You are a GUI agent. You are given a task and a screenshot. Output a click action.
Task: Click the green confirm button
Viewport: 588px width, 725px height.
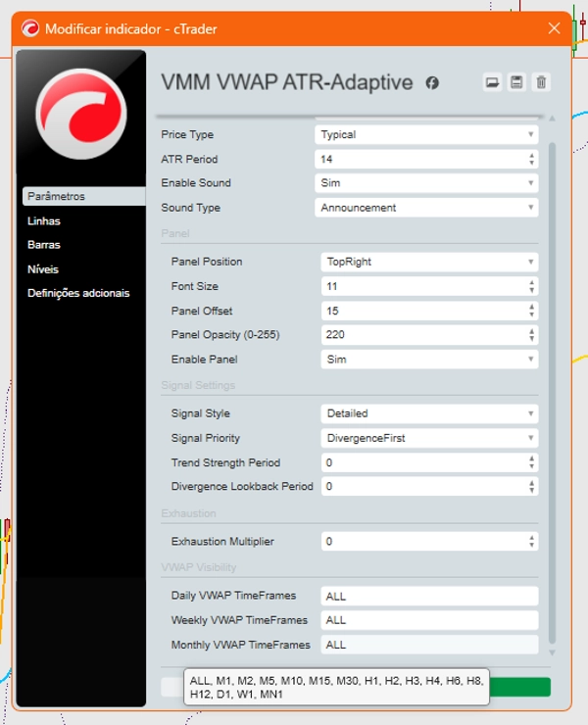click(x=519, y=687)
